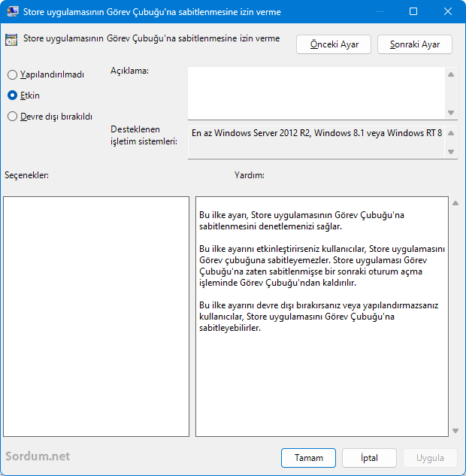Click the Açıklama label
Viewport: 466px width, 476px height.
tap(129, 71)
